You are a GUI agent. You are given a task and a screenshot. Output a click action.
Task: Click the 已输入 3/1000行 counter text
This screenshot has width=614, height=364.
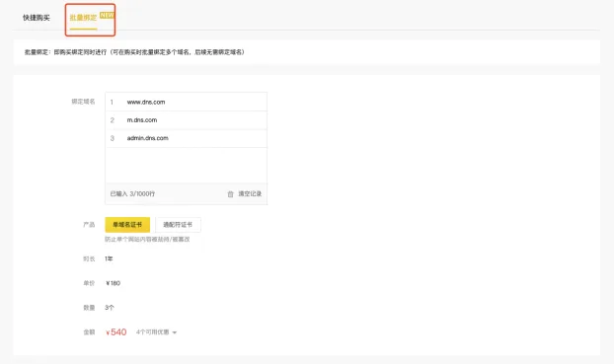click(132, 193)
